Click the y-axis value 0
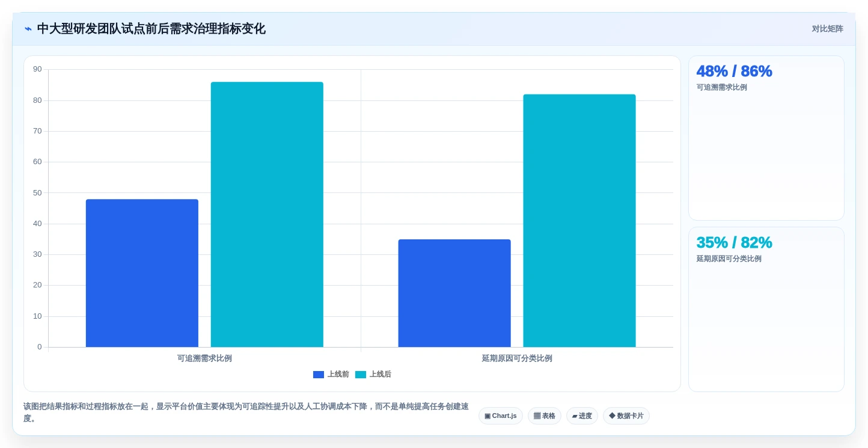This screenshot has height=448, width=868. (40, 347)
